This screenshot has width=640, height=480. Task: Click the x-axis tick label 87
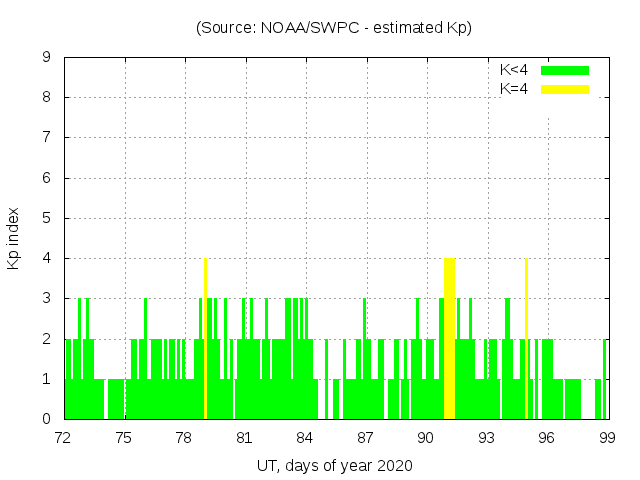tap(365, 438)
